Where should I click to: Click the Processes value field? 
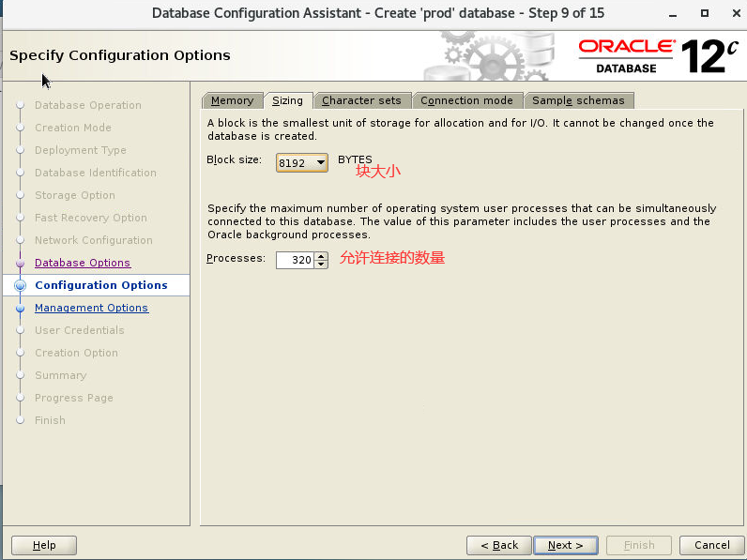(295, 260)
